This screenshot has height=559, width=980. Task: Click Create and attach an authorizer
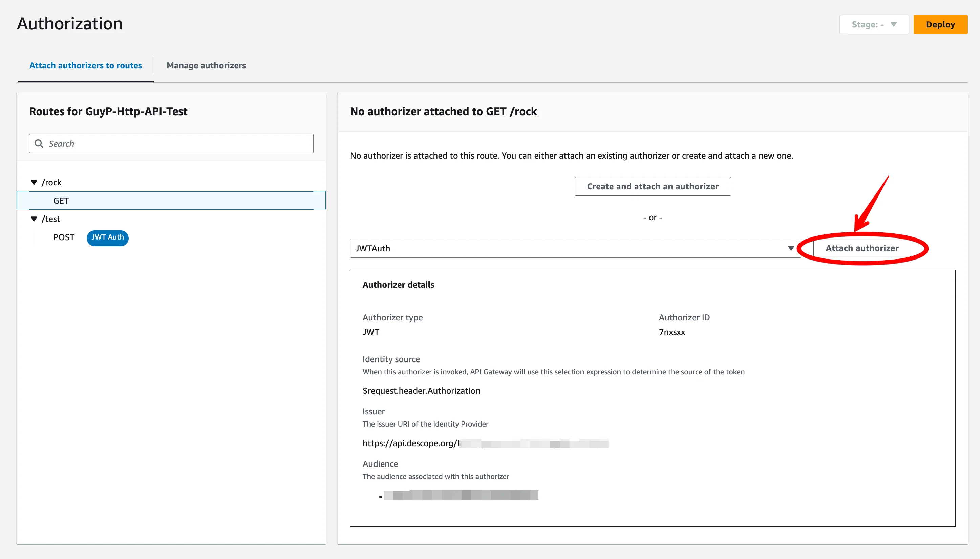click(x=652, y=186)
